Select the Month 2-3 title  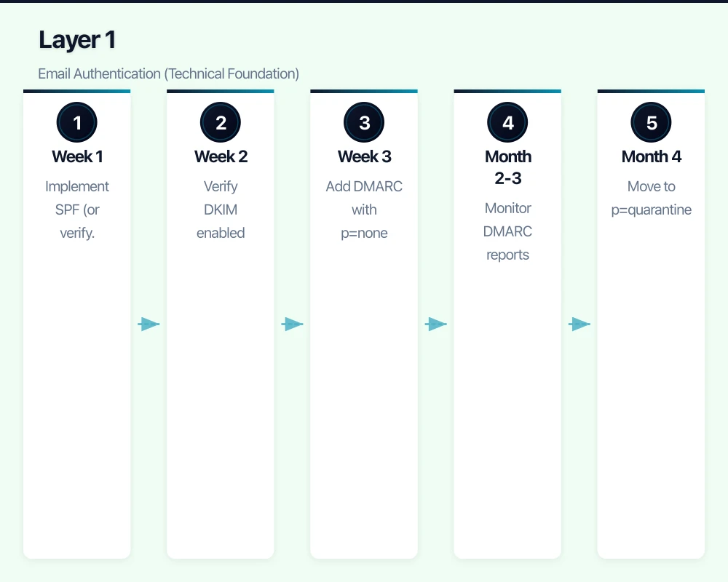click(x=507, y=167)
